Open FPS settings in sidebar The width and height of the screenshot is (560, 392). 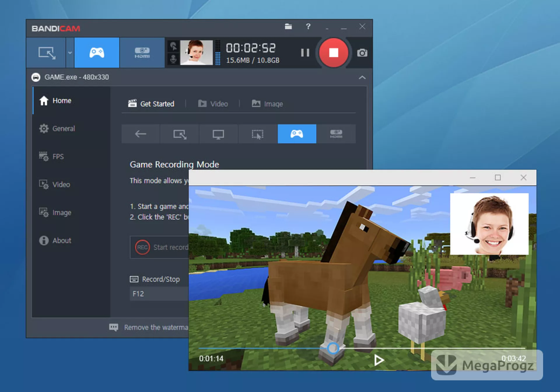[71, 157]
